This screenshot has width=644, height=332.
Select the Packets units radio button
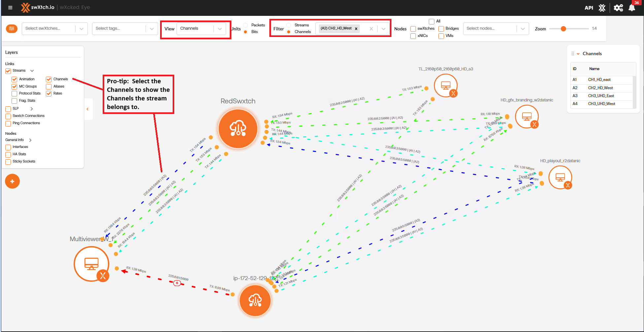coord(246,25)
